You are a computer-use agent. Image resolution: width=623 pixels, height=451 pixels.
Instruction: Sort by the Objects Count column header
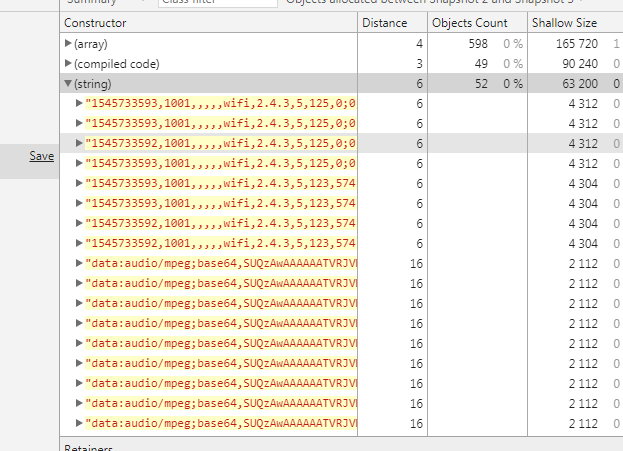pos(470,23)
